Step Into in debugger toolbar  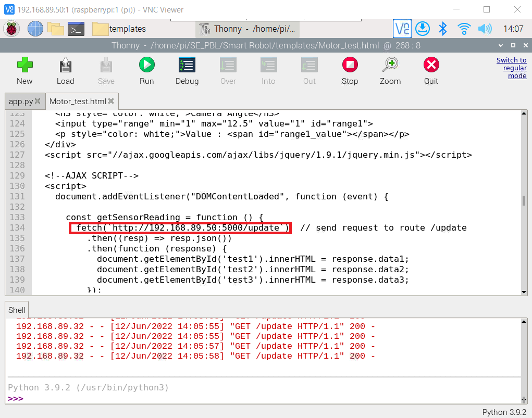point(268,71)
